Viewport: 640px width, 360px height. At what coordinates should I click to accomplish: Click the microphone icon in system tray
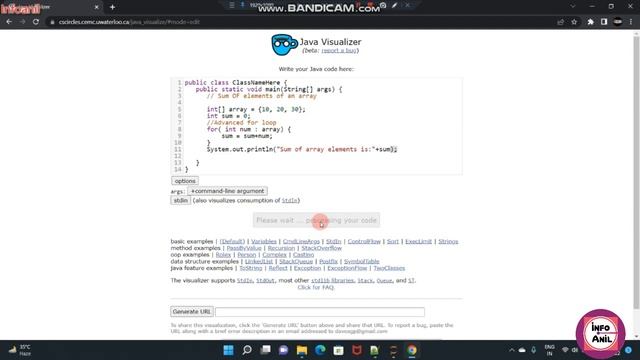coord(533,350)
